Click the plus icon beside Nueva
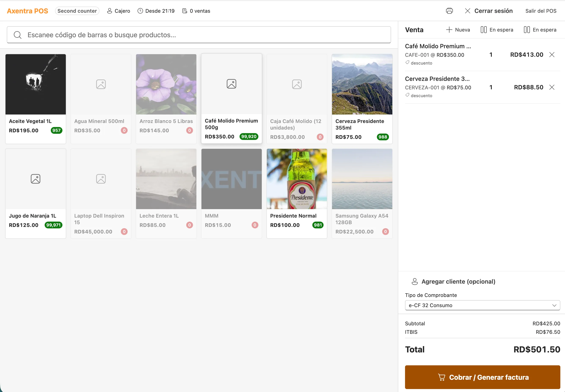 tap(449, 30)
